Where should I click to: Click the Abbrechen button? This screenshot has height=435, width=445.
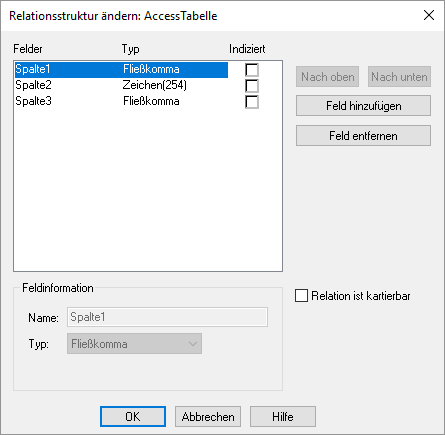208,416
